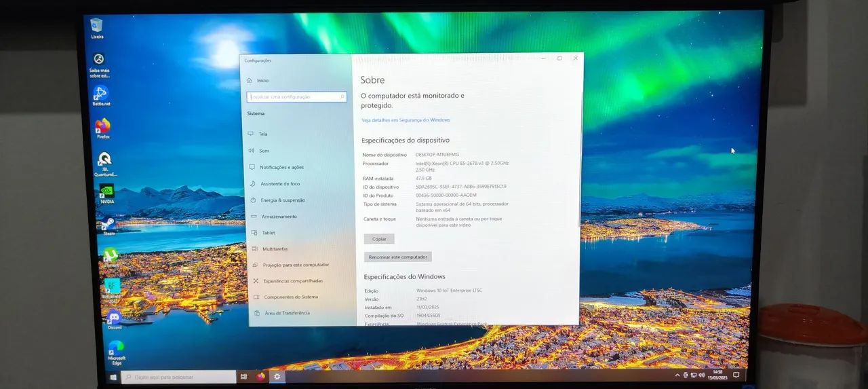The width and height of the screenshot is (868, 389).
Task: Show hidden tray icons with the chevron
Action: (x=677, y=375)
